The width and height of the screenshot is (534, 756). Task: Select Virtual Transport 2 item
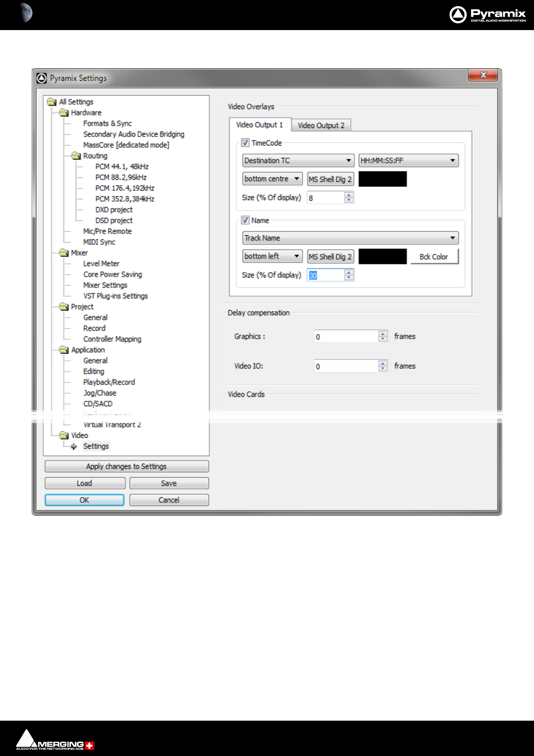(112, 425)
